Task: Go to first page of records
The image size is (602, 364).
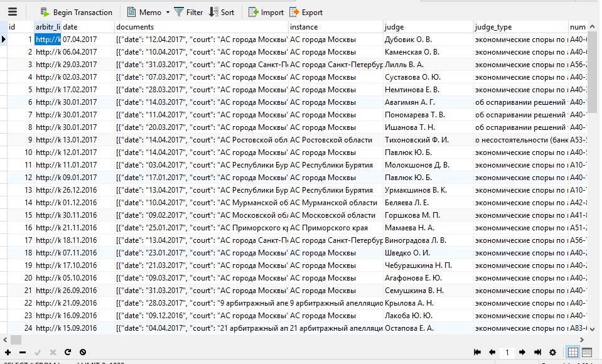Action: coord(477,352)
